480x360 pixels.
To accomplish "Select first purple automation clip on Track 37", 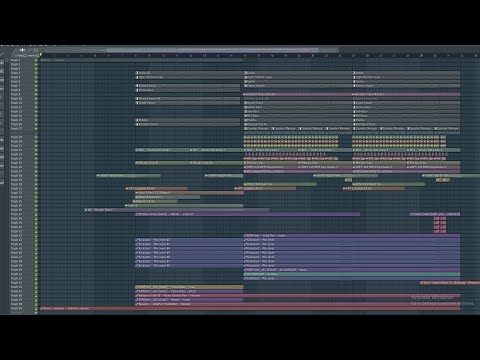I will click(x=248, y=214).
